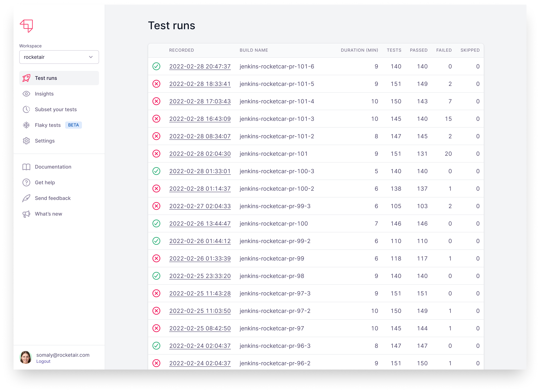
Task: Click the clock icon for Subset your tests
Action: pyautogui.click(x=26, y=109)
